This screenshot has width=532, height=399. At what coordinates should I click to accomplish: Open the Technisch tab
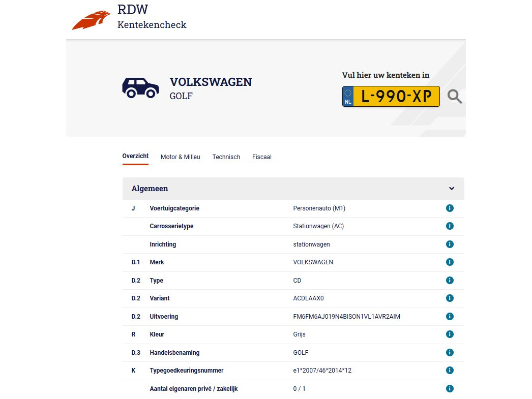pyautogui.click(x=226, y=157)
